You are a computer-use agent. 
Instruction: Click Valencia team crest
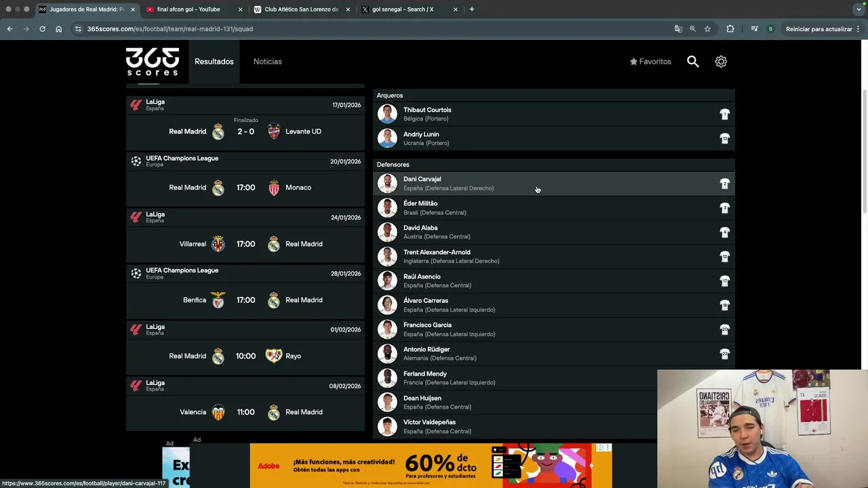pyautogui.click(x=218, y=412)
